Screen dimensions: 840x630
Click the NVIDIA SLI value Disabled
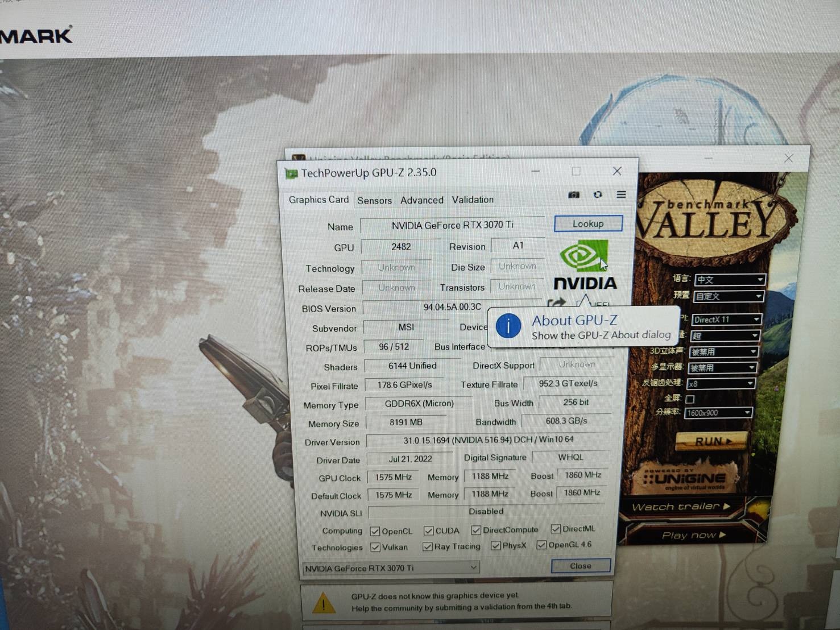(x=486, y=512)
